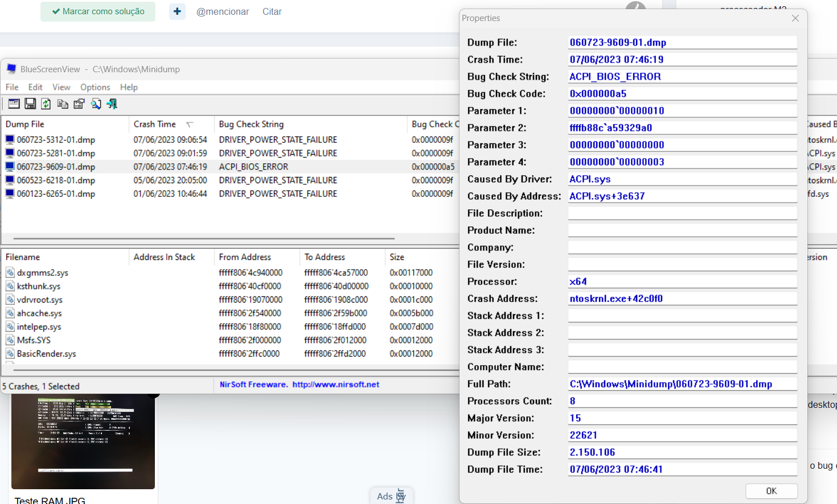Screen dimensions: 837x504
Task: Open the File menu
Action: (x=12, y=87)
